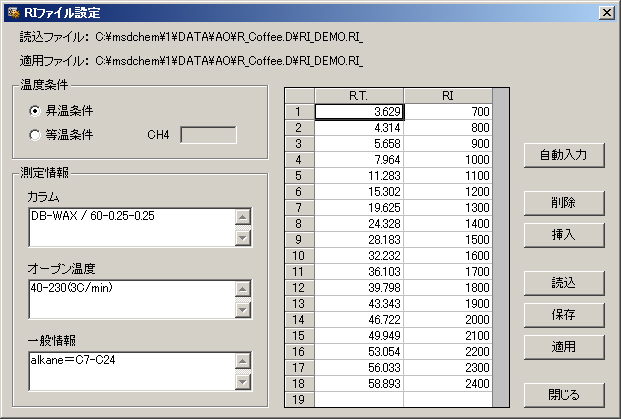The image size is (621, 419).
Task: Click the R.T. column header
Action: click(359, 96)
